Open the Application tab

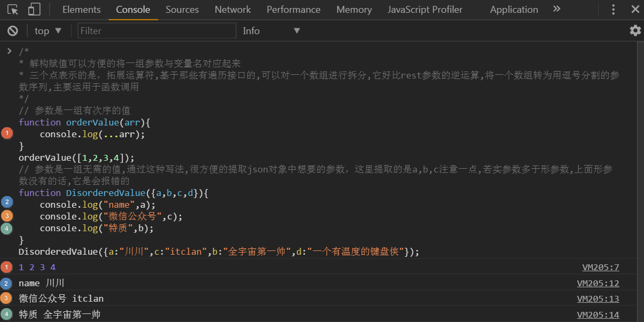tap(514, 10)
